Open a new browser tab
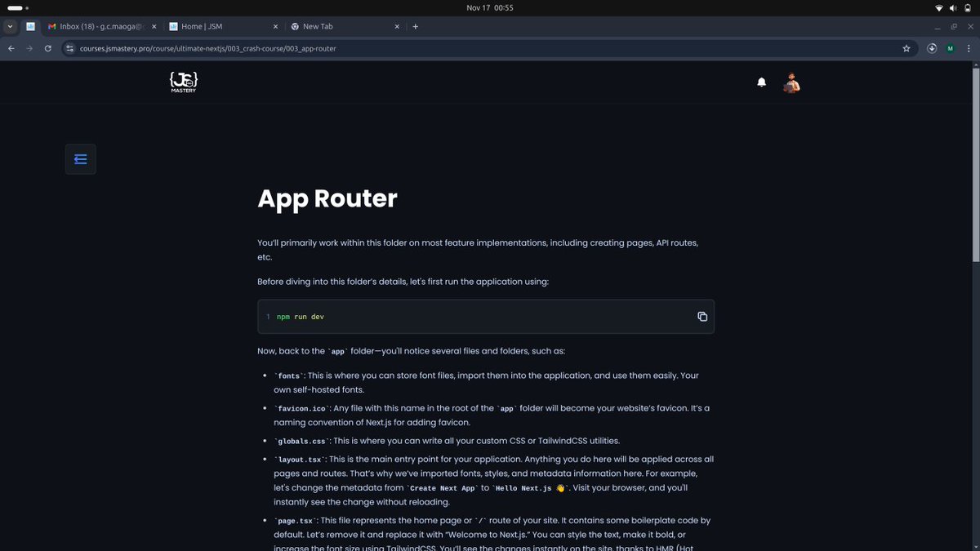This screenshot has height=551, width=980. pos(415,26)
